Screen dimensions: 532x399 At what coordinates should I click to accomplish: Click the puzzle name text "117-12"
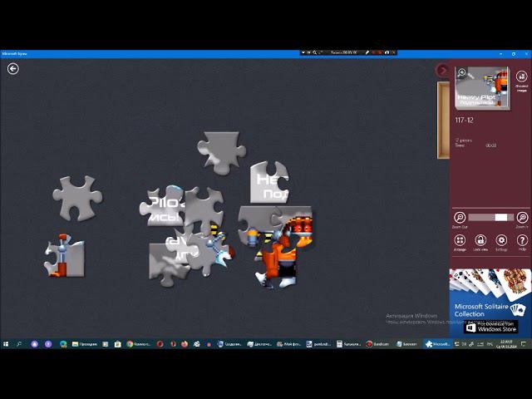tap(464, 120)
